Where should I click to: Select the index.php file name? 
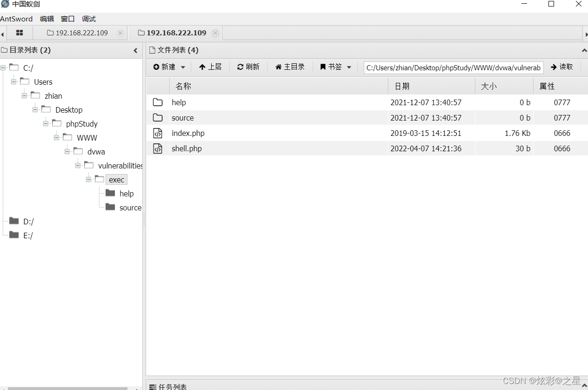click(x=188, y=133)
